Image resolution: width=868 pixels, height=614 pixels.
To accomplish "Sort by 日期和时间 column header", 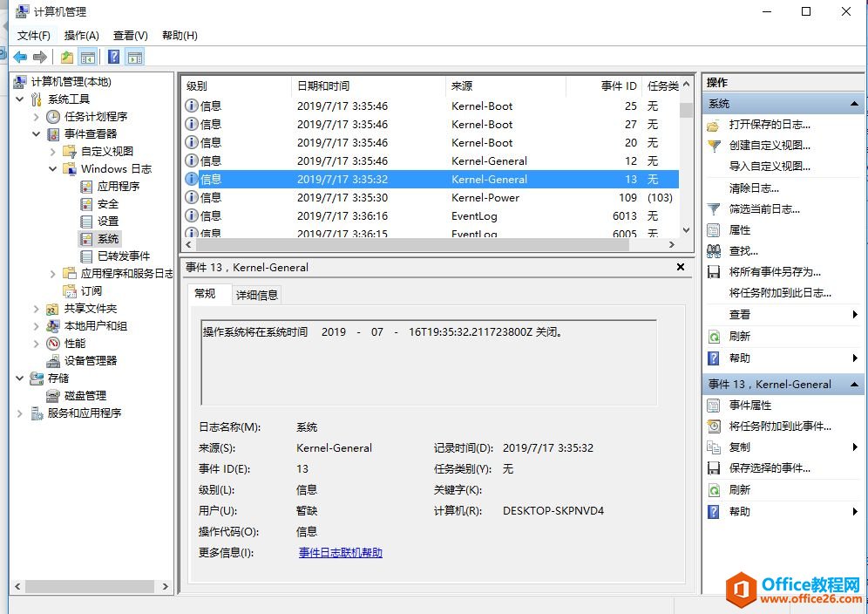I will point(322,85).
